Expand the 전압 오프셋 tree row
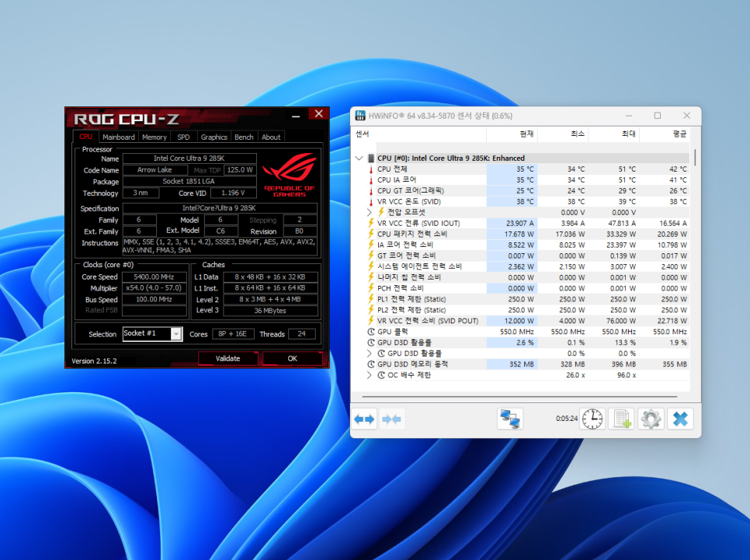Viewport: 750px width, 560px height. coord(369,212)
